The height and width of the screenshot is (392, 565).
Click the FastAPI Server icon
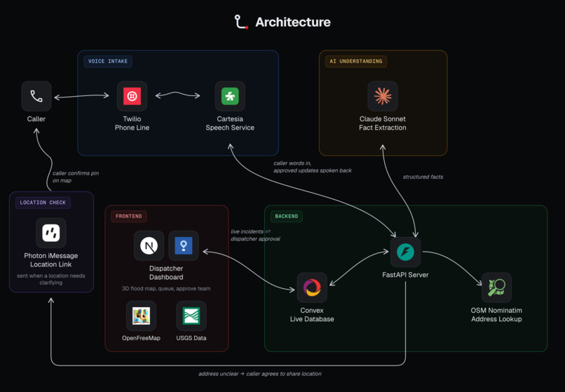[x=405, y=252]
